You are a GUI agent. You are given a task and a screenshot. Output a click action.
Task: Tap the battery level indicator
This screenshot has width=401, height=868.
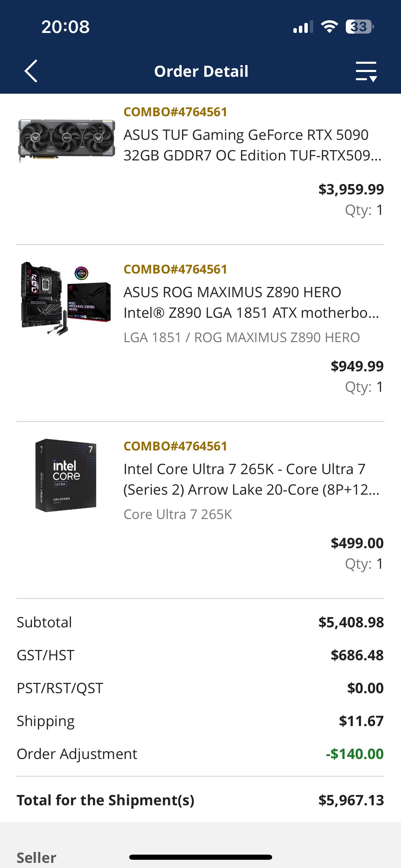click(359, 27)
